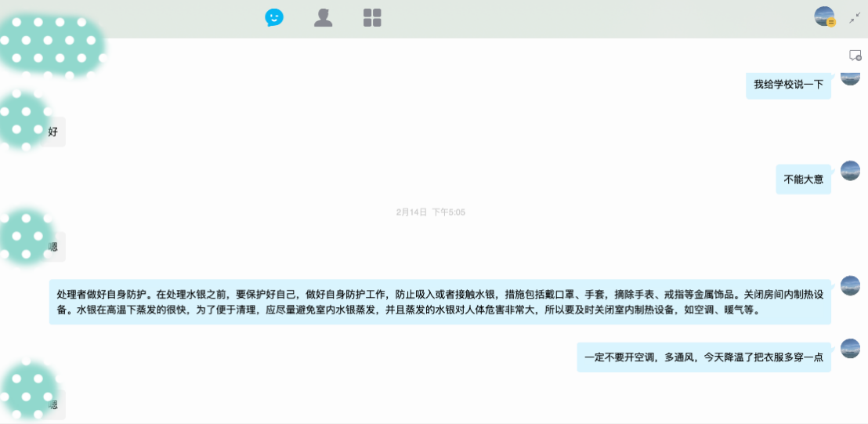Open the four-square apps grid
The width and height of the screenshot is (868, 424).
point(372,17)
